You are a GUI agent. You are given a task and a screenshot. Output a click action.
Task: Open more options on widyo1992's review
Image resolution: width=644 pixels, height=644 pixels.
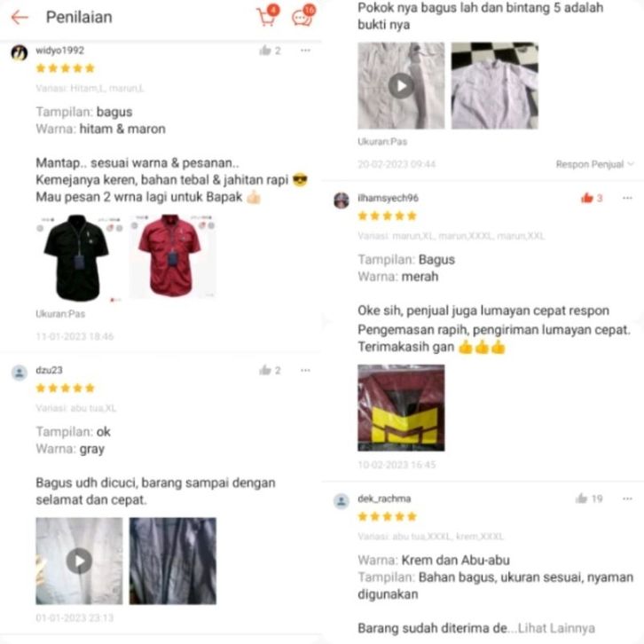305,51
